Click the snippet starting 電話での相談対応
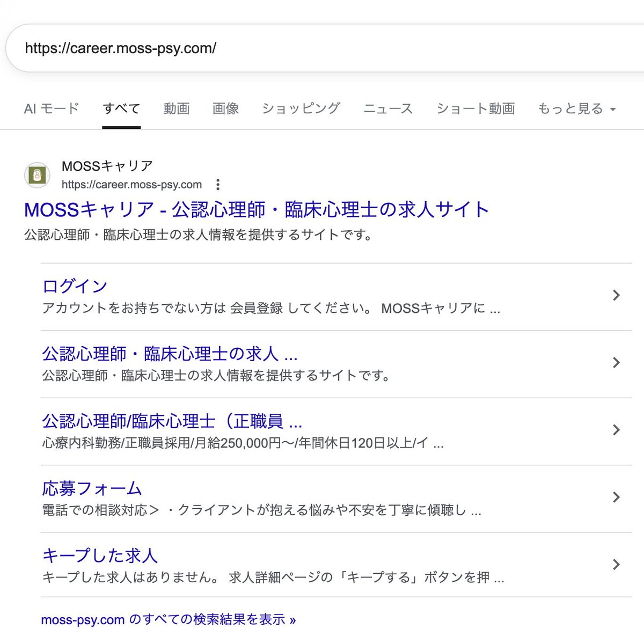This screenshot has width=644, height=644. coord(261,510)
